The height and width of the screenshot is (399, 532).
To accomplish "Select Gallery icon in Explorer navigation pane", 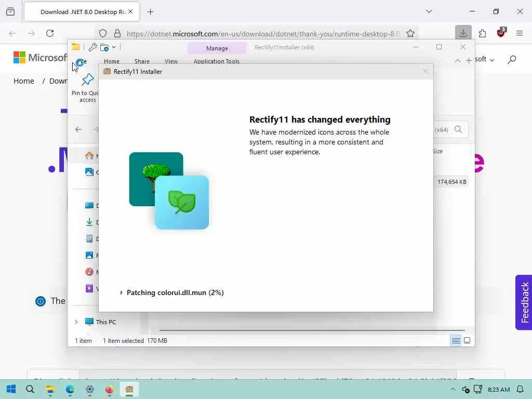I will 89,171.
